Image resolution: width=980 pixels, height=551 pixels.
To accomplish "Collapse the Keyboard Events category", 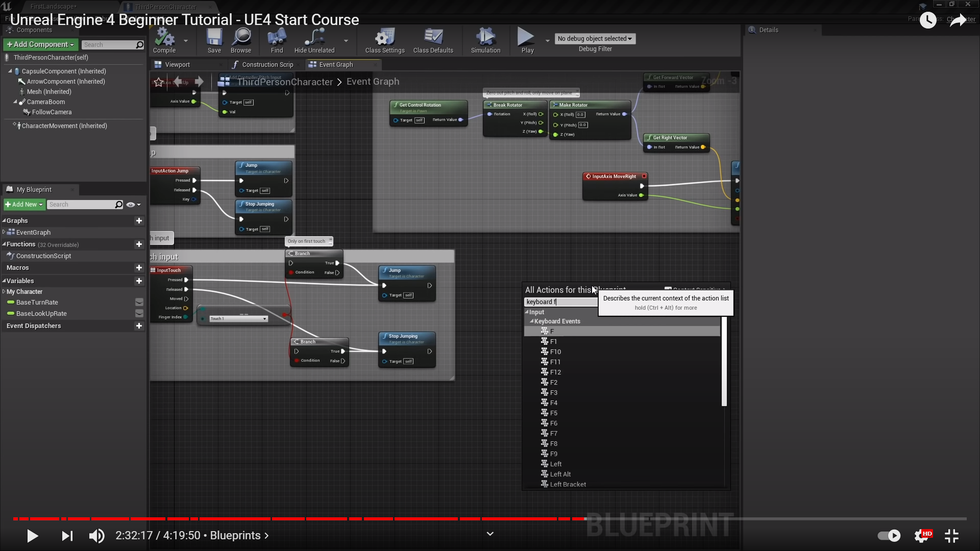I will pos(532,321).
